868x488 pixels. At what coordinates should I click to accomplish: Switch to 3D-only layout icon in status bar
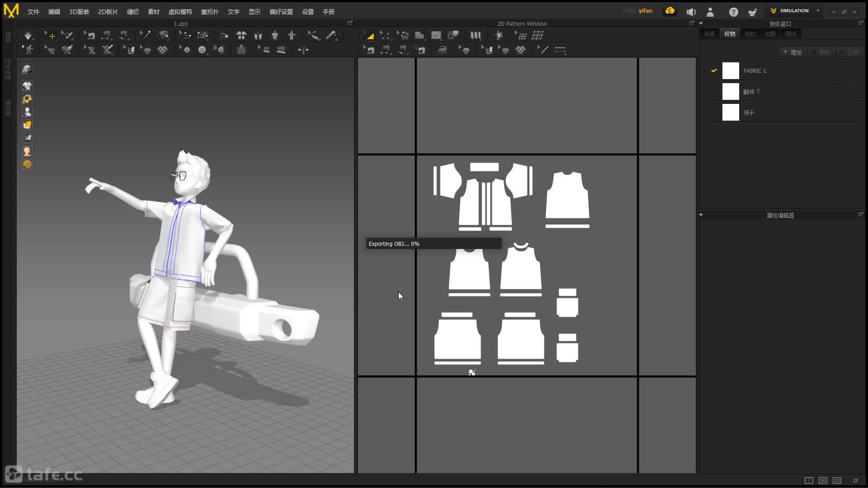coord(823,481)
